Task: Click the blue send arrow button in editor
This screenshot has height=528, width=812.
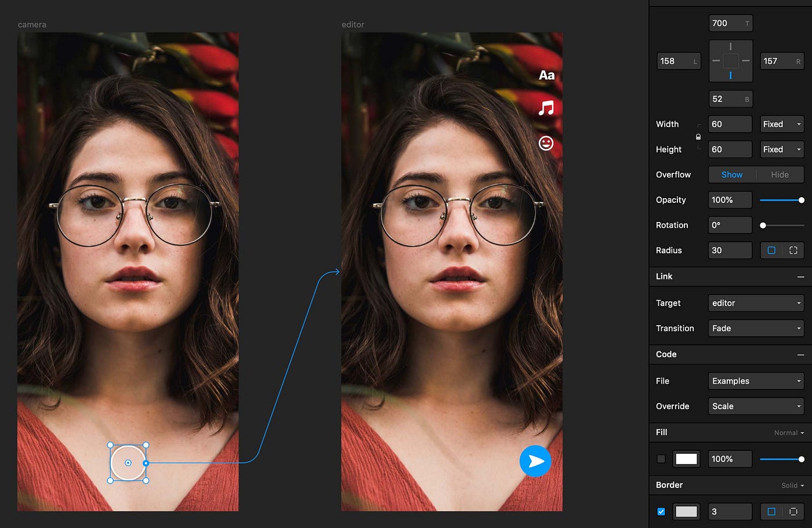Action: tap(535, 461)
